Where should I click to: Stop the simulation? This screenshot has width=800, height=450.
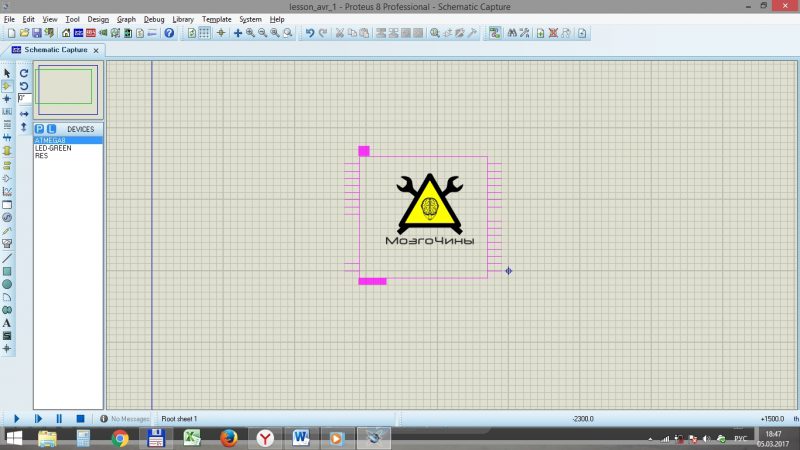80,418
